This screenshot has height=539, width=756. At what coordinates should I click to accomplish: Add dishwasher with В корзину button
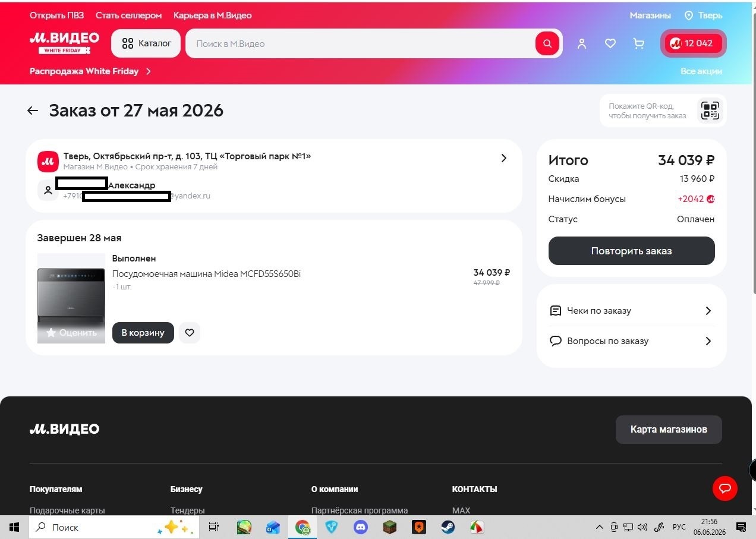click(x=143, y=333)
